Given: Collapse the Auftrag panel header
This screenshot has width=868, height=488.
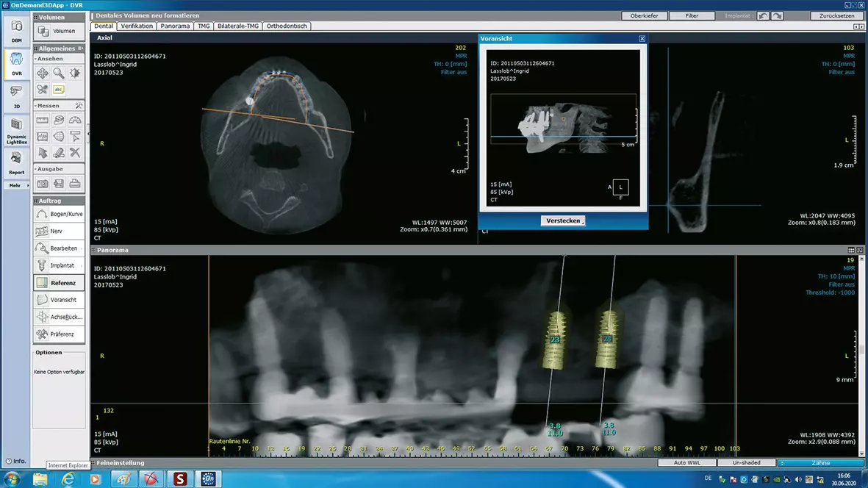Looking at the screenshot, I should pyautogui.click(x=59, y=201).
